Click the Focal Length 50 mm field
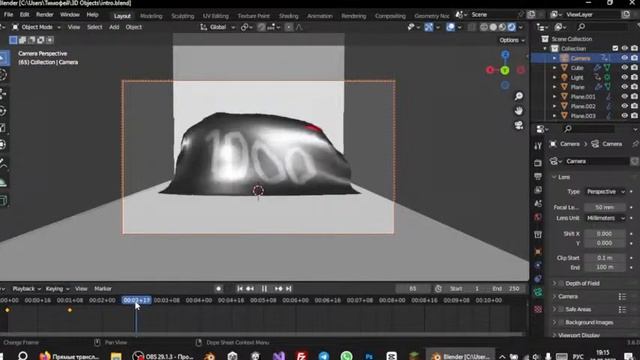Viewport: 640px width, 360px height. point(604,207)
